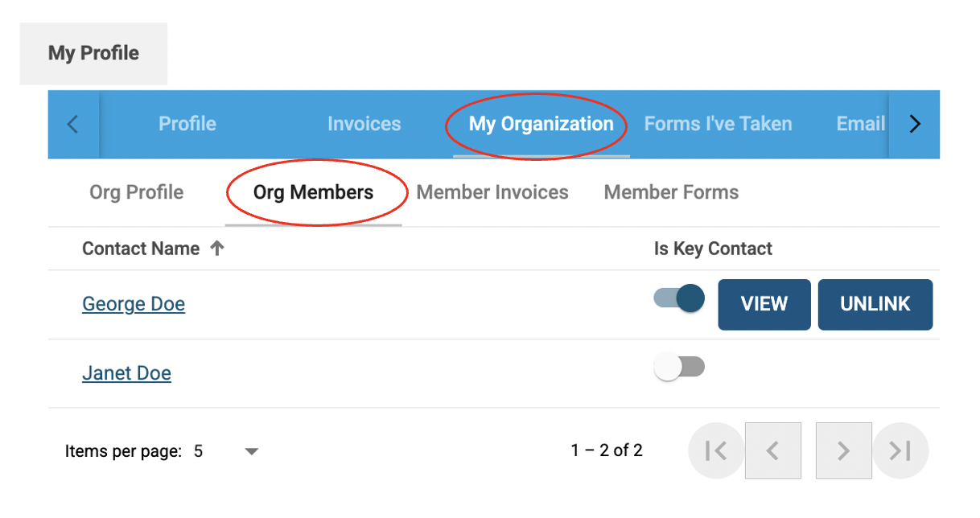This screenshot has height=518, width=980.
Task: Sort by Contact Name using the arrow icon
Action: click(x=216, y=249)
